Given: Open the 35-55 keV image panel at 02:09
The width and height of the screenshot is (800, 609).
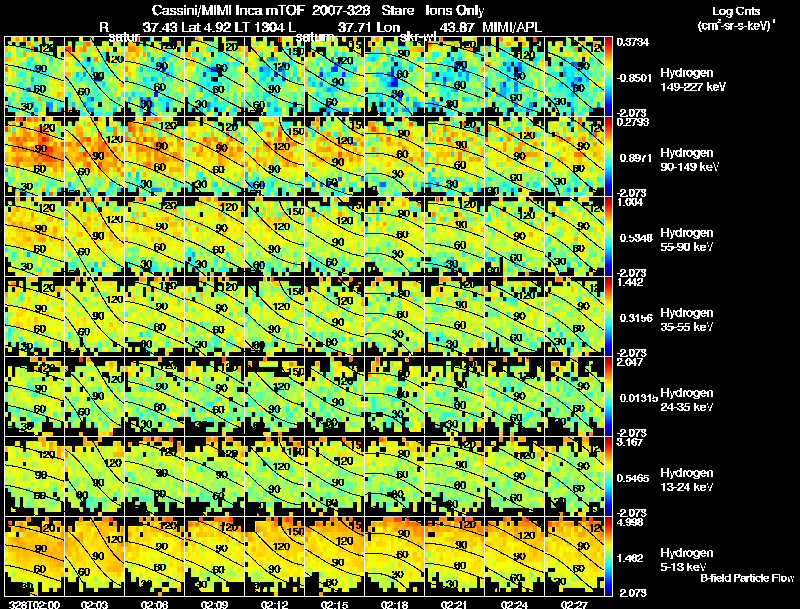Looking at the screenshot, I should [x=215, y=317].
